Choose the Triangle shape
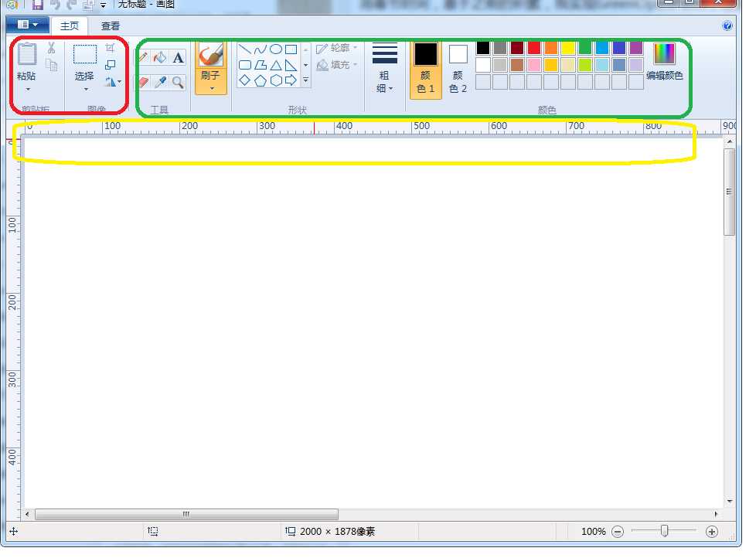This screenshot has height=558, width=756. point(276,65)
